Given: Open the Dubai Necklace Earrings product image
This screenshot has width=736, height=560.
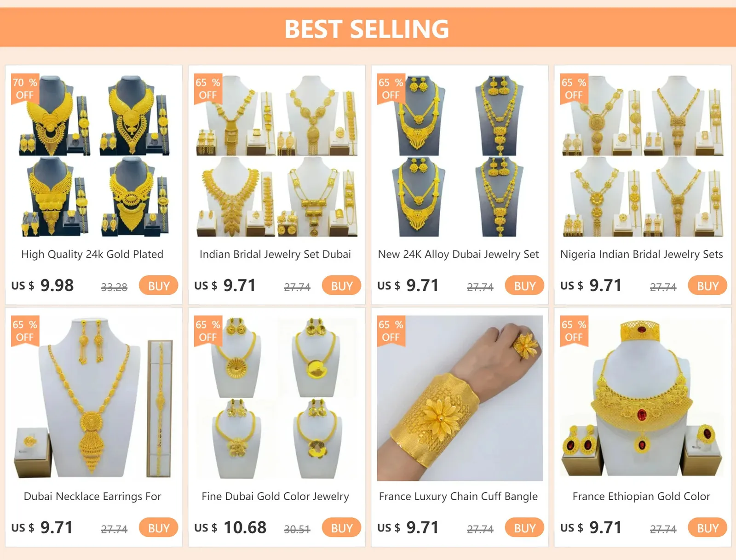Looking at the screenshot, I should (94, 398).
